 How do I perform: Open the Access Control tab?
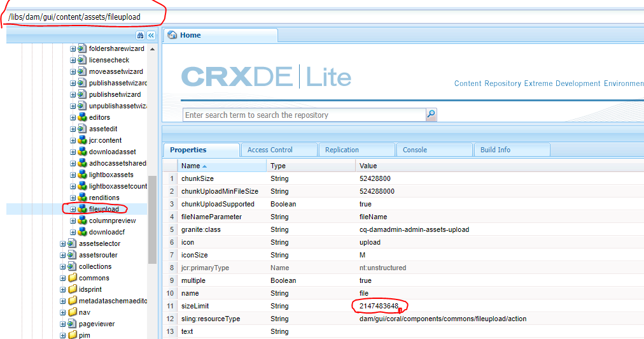point(279,150)
